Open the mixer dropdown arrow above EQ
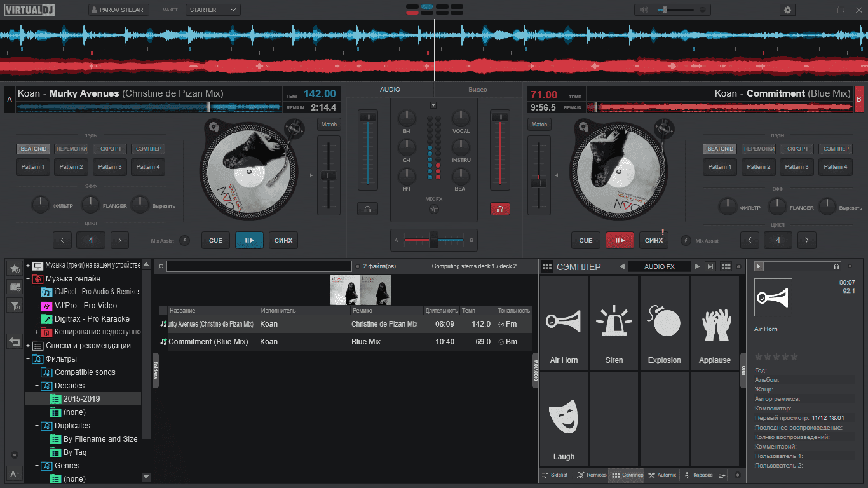 click(433, 105)
